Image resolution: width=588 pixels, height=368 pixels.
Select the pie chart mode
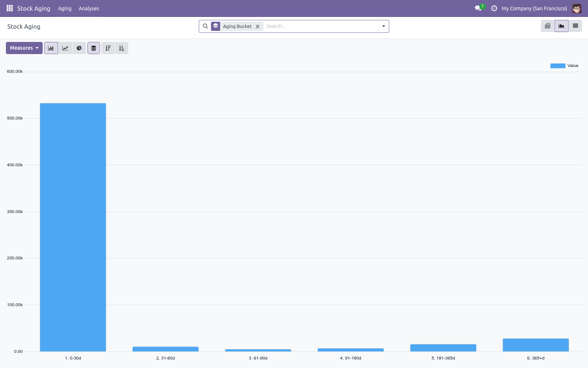tap(79, 48)
